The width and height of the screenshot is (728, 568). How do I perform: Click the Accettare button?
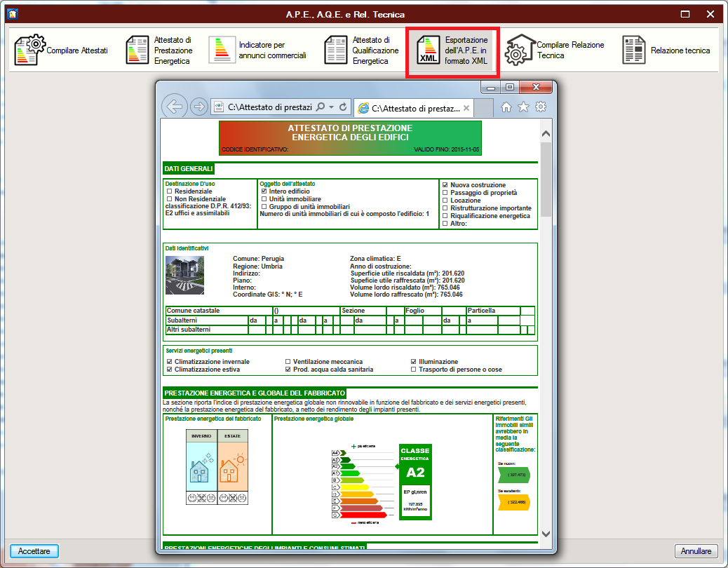(34, 551)
